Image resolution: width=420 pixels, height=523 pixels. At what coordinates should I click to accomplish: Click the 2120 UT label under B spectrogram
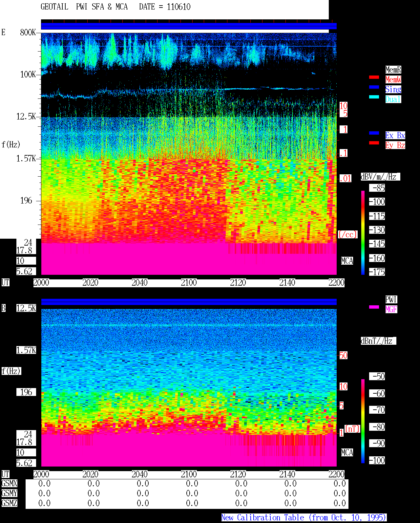[x=238, y=474]
